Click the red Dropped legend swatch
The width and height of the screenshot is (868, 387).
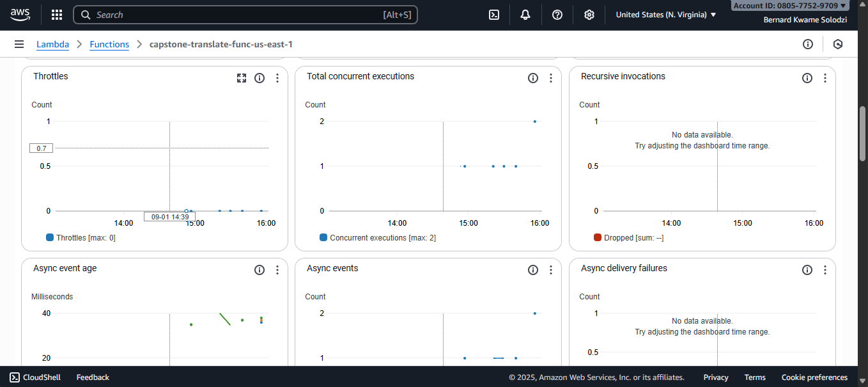point(598,237)
